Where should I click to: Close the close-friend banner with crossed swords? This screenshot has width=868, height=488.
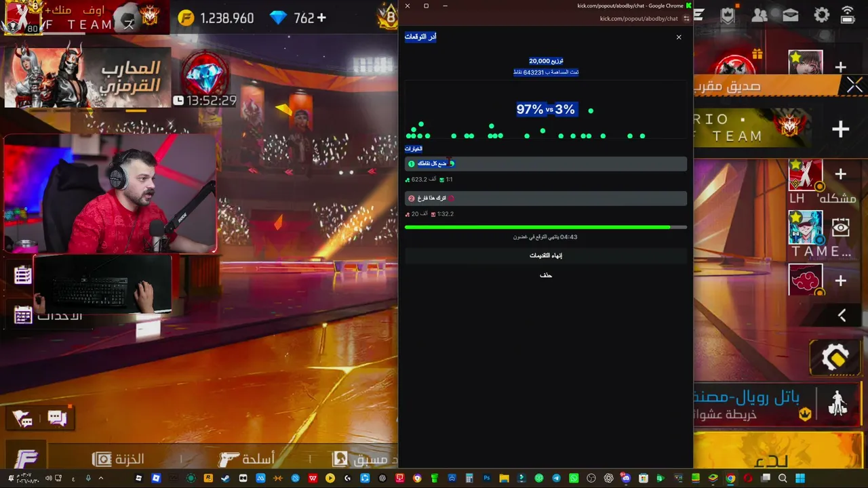[x=854, y=85]
